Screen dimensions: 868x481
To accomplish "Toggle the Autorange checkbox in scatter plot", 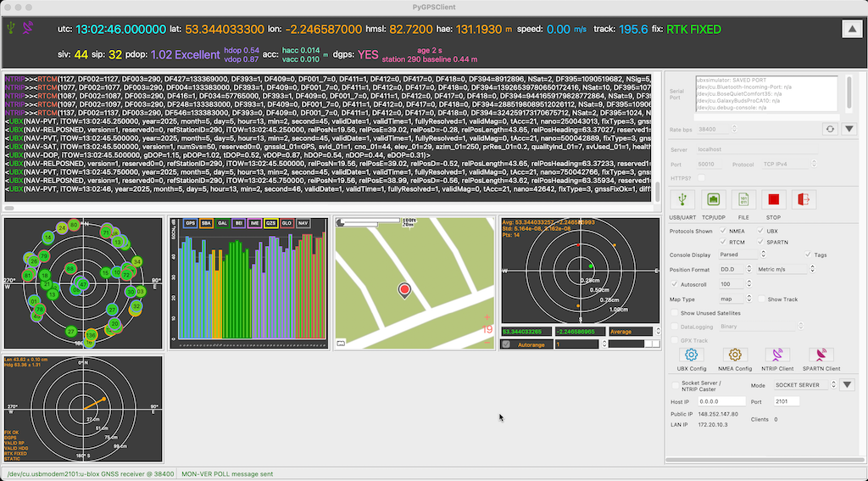I will (506, 344).
